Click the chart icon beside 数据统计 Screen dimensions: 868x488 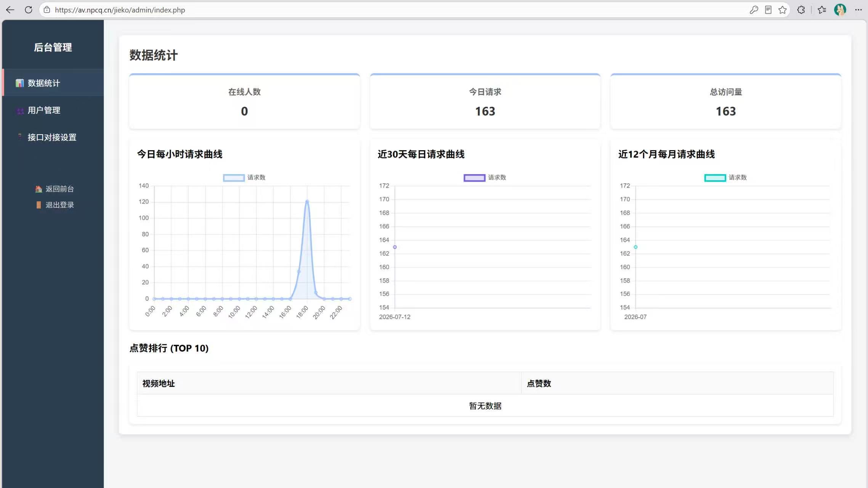19,83
